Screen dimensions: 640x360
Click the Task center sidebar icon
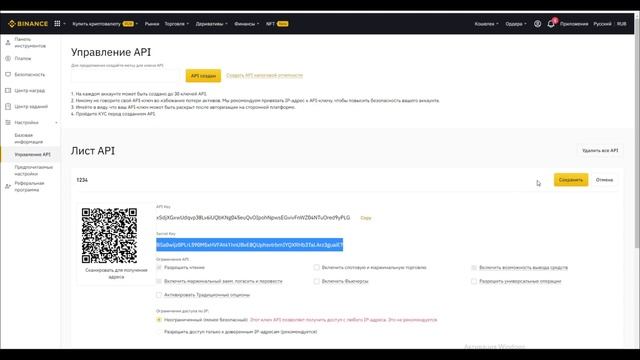click(x=8, y=106)
